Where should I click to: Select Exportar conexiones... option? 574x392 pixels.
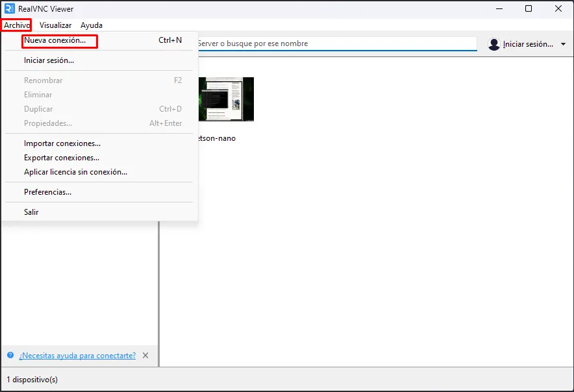click(x=62, y=158)
